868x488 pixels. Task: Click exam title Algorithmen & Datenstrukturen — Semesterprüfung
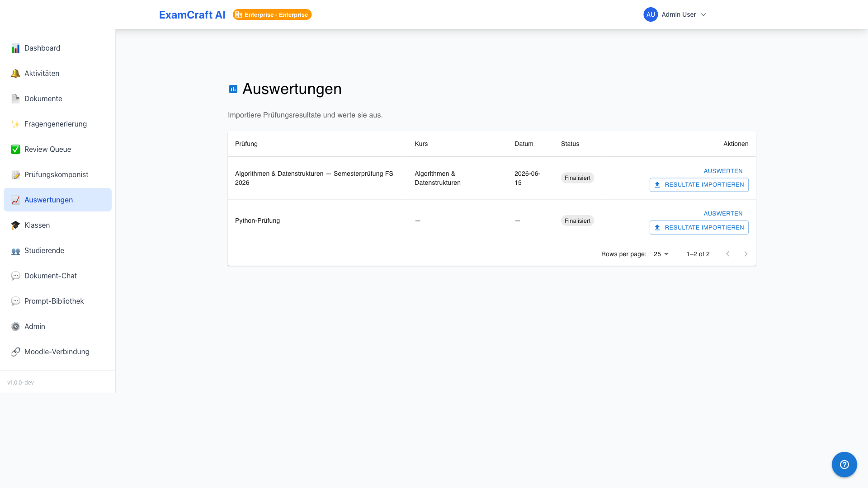[314, 178]
